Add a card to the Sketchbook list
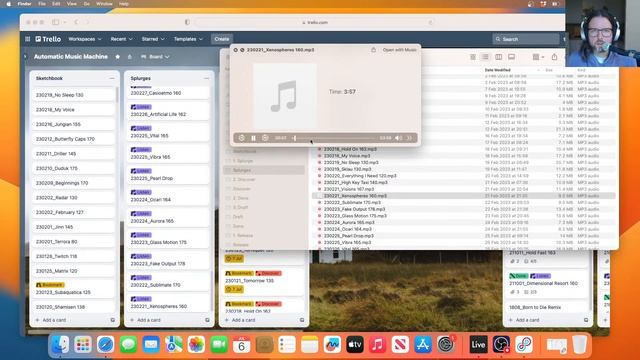This screenshot has height=360, width=640. coord(51,320)
